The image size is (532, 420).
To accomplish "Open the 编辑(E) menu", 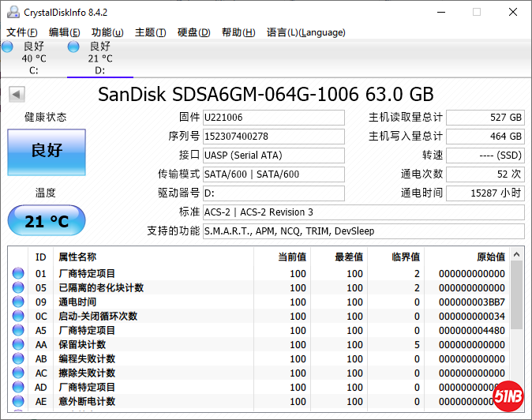I will [65, 32].
